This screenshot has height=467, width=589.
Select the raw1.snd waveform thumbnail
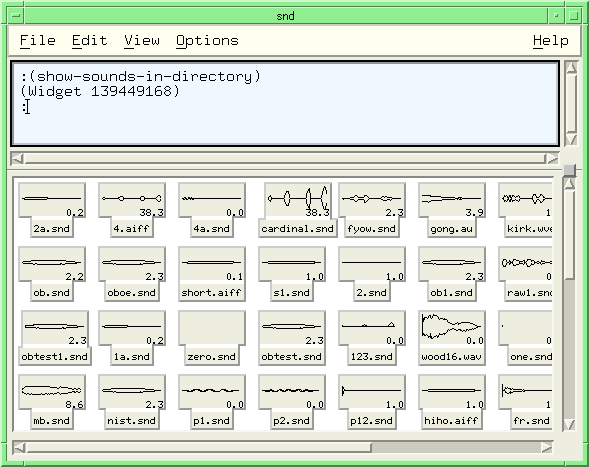pyautogui.click(x=525, y=264)
